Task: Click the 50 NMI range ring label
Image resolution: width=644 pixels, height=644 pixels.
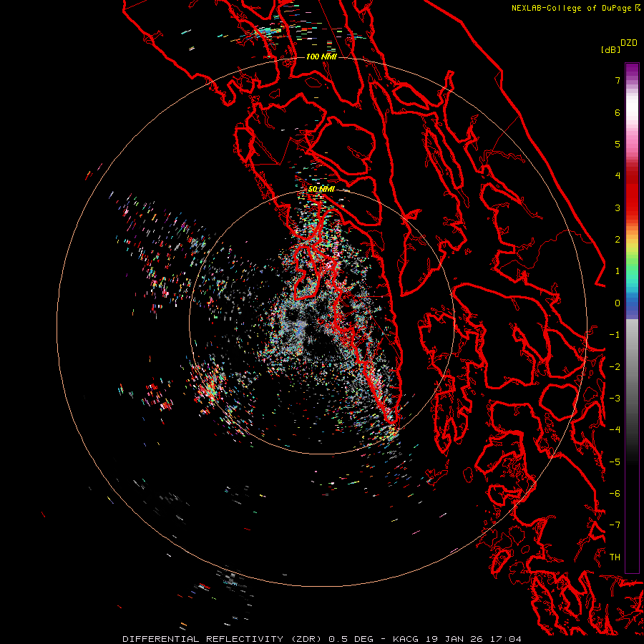Action: click(321, 189)
